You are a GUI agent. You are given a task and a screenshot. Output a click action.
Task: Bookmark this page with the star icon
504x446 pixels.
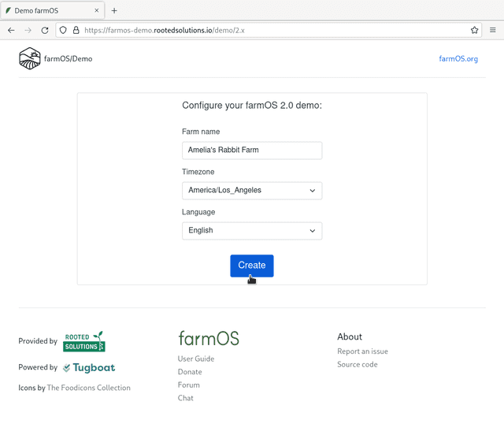(x=474, y=30)
